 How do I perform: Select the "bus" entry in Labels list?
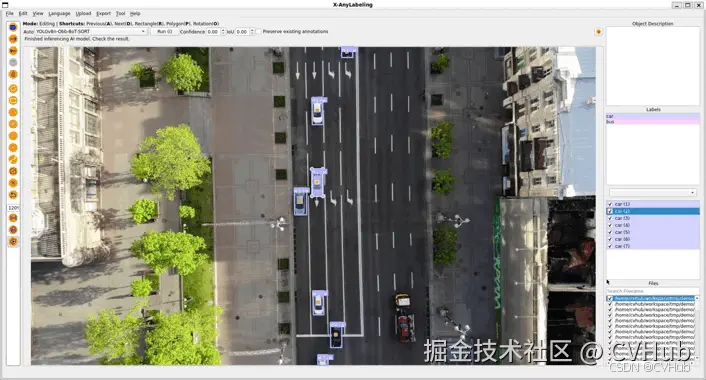(652, 122)
